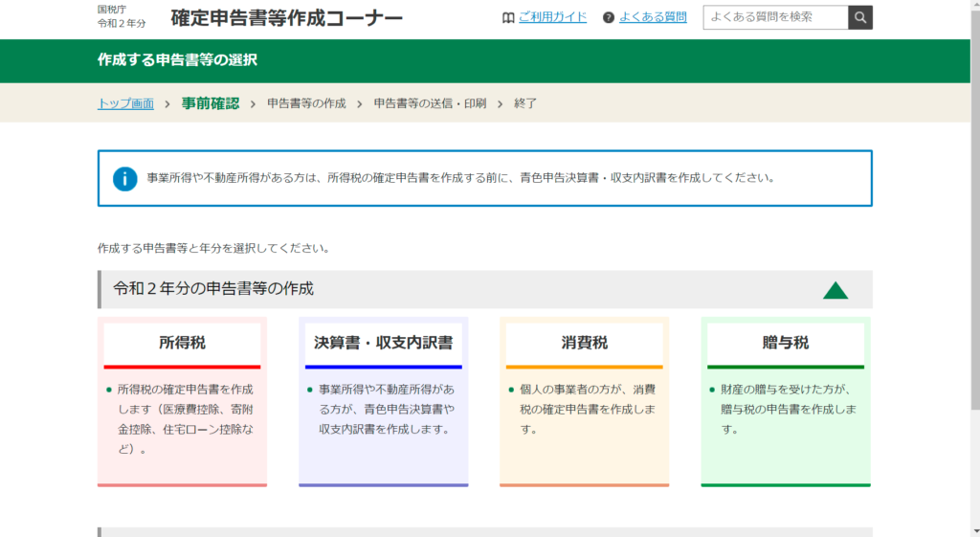
Task: Go back to トップ画面 via breadcrumb
Action: (125, 103)
